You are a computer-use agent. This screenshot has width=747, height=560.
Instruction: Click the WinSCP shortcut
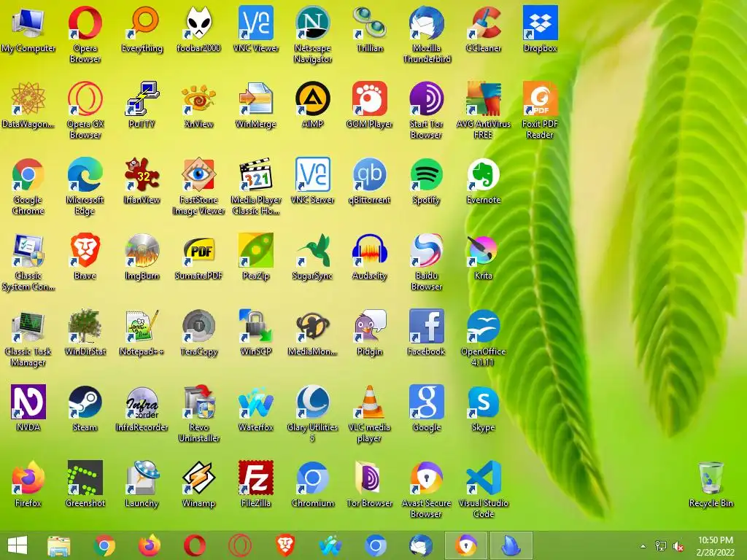click(256, 332)
